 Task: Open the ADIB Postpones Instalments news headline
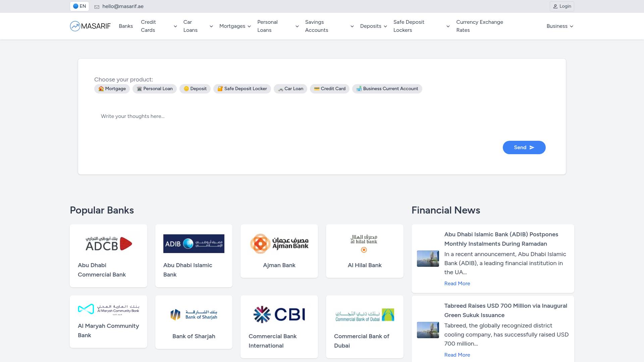pos(501,239)
